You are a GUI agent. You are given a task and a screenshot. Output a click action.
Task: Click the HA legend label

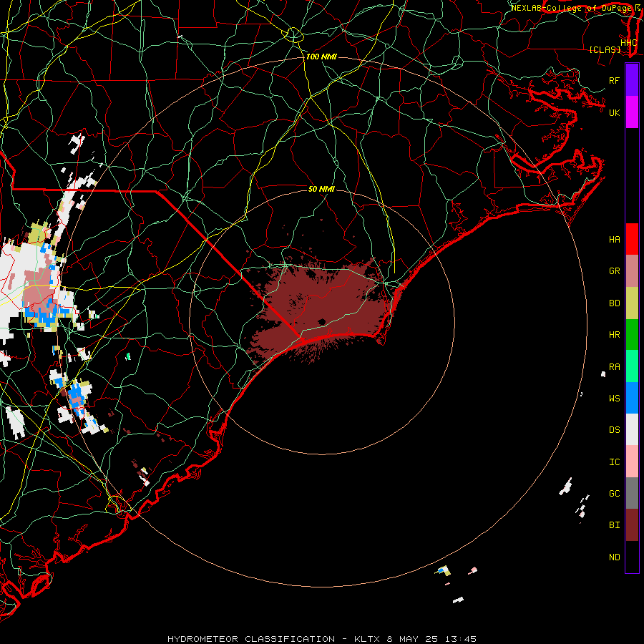[614, 240]
